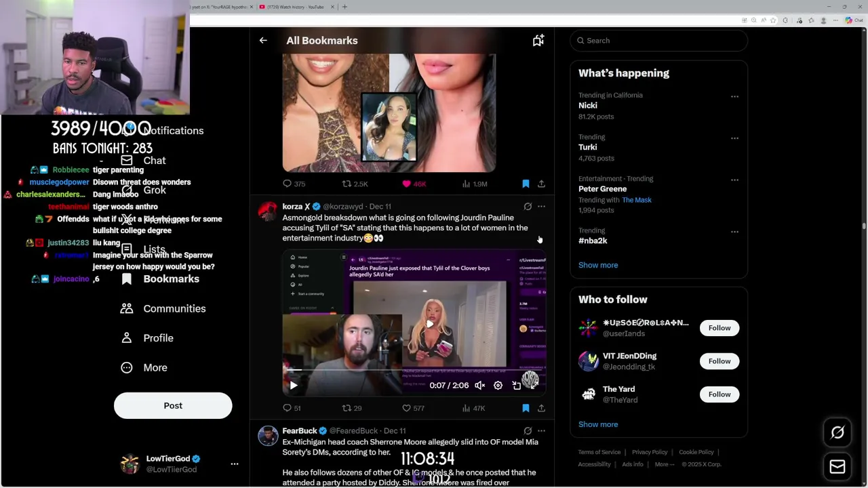Open Grok explain icon on korza's post
Image resolution: width=868 pixels, height=488 pixels.
(x=528, y=206)
